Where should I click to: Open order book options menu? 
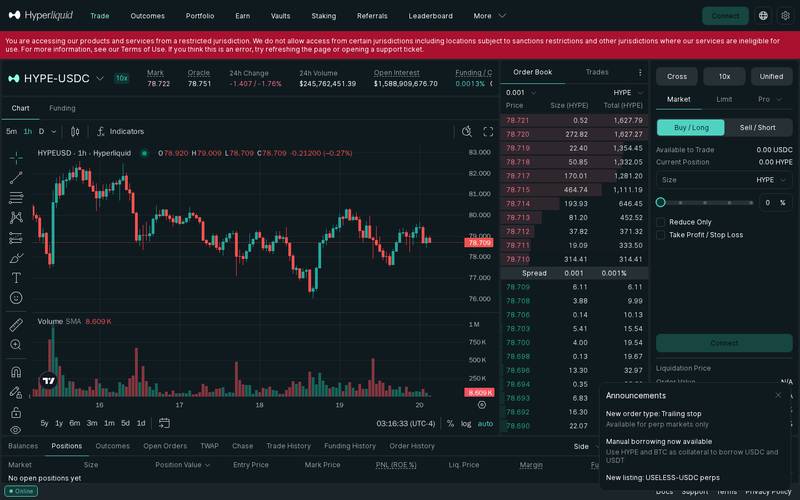click(640, 72)
